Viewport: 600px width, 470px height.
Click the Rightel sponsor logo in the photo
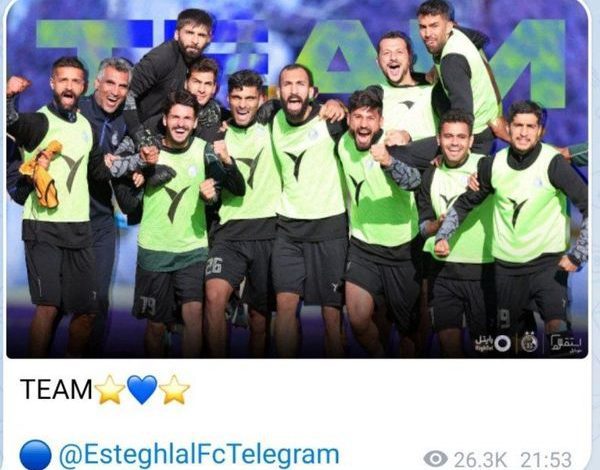click(x=493, y=343)
